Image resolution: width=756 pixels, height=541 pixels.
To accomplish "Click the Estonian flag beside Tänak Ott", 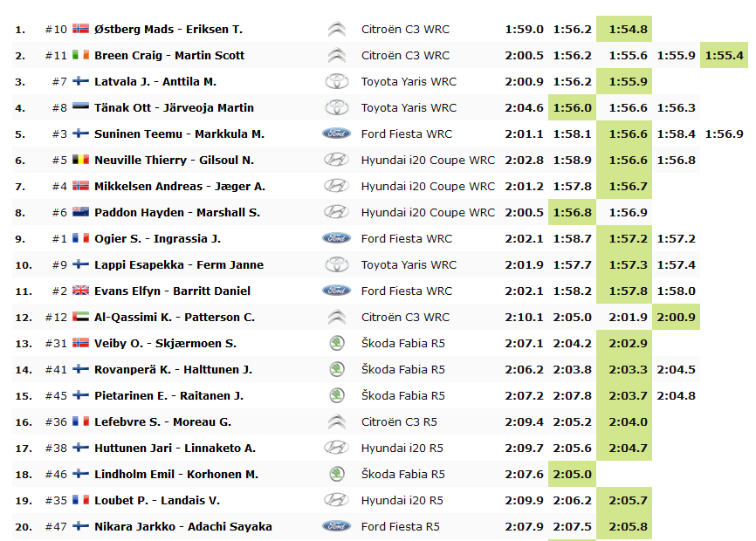I will coord(80,107).
